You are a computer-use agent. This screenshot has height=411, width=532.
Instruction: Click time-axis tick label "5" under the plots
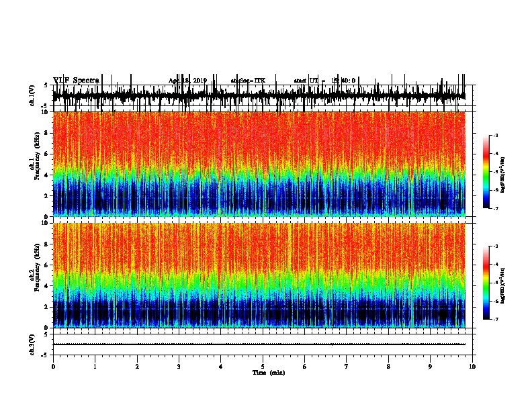(x=263, y=367)
